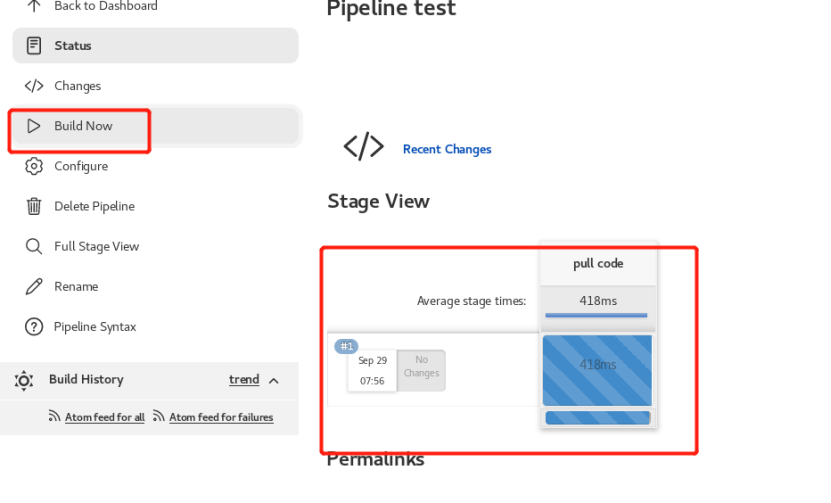Open the build history trend link
The image size is (831, 503).
pos(244,380)
